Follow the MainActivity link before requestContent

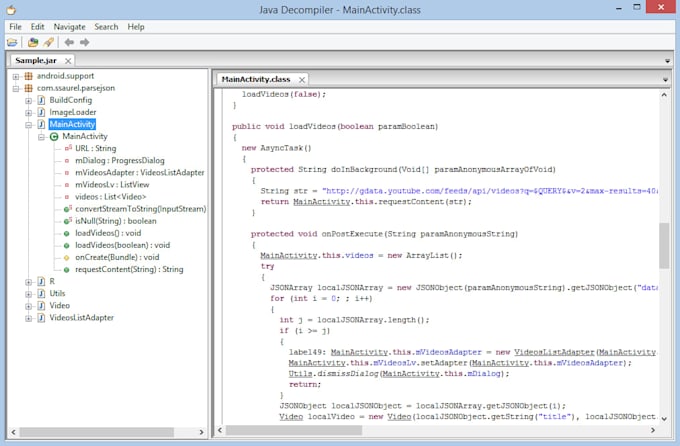(321, 202)
